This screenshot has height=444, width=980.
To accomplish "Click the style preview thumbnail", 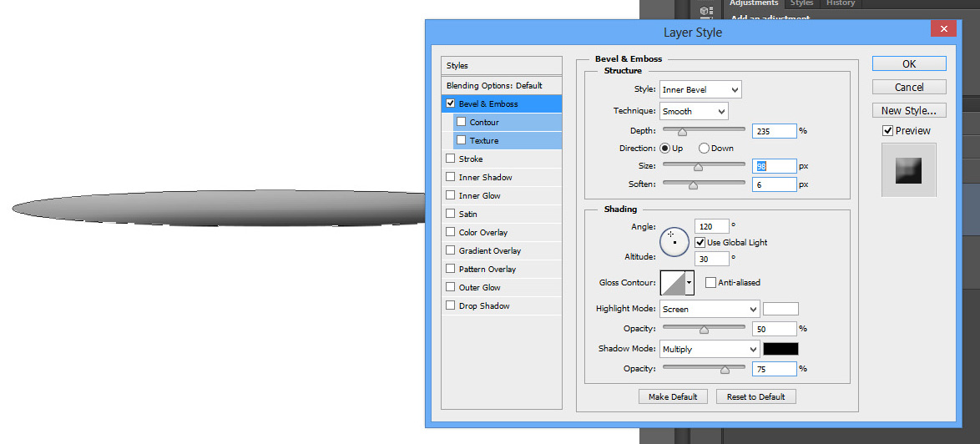I will 908,169.
